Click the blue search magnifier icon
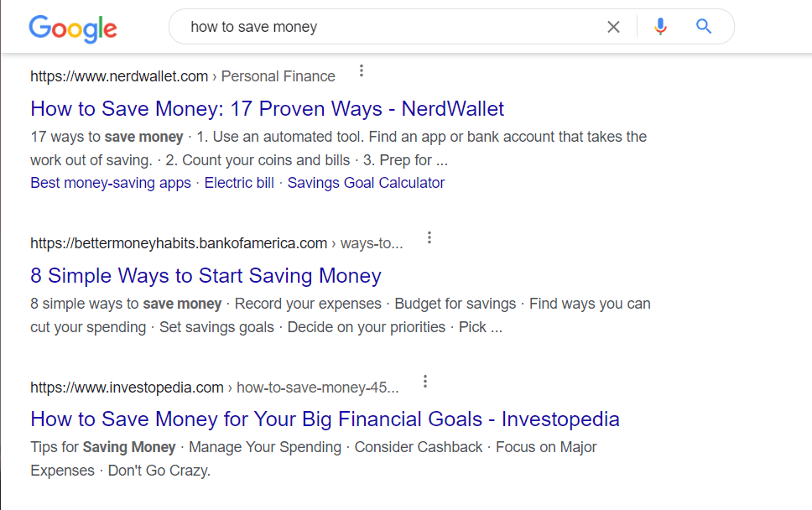 [x=704, y=26]
